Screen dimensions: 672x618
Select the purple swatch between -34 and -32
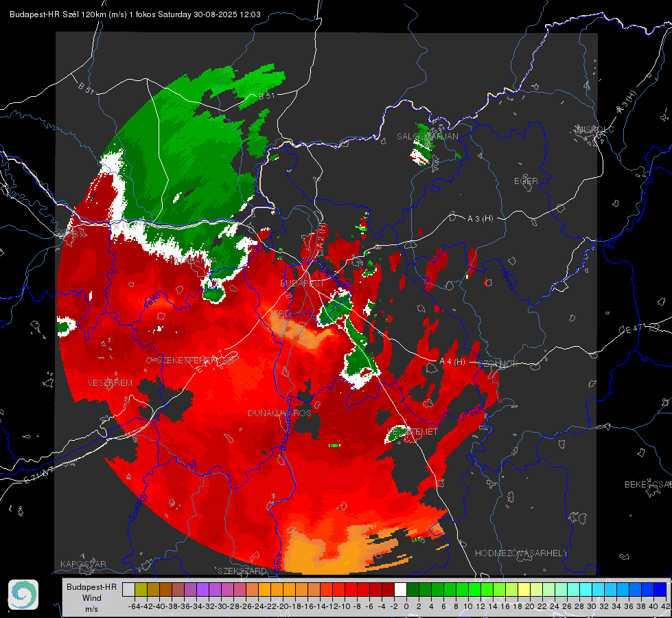tap(202, 589)
